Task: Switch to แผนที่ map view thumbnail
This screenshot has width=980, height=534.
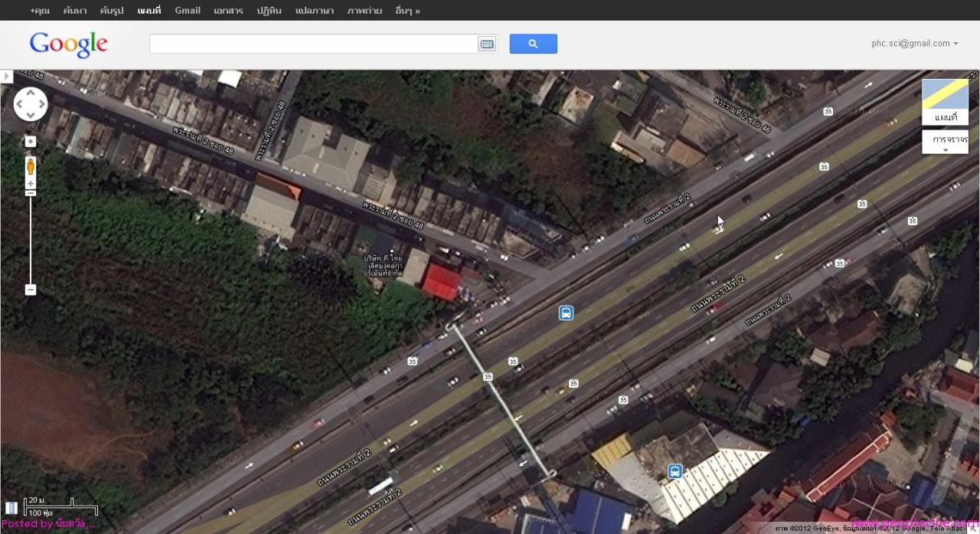Action: pos(945,101)
